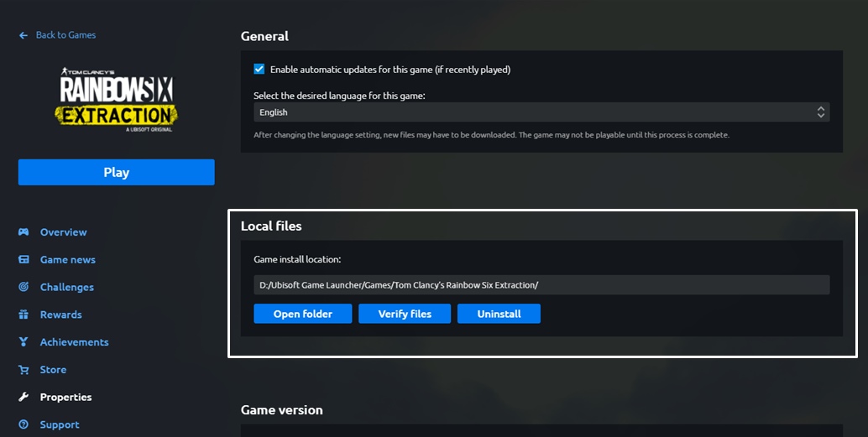
Task: Click the Verify files button
Action: click(405, 314)
